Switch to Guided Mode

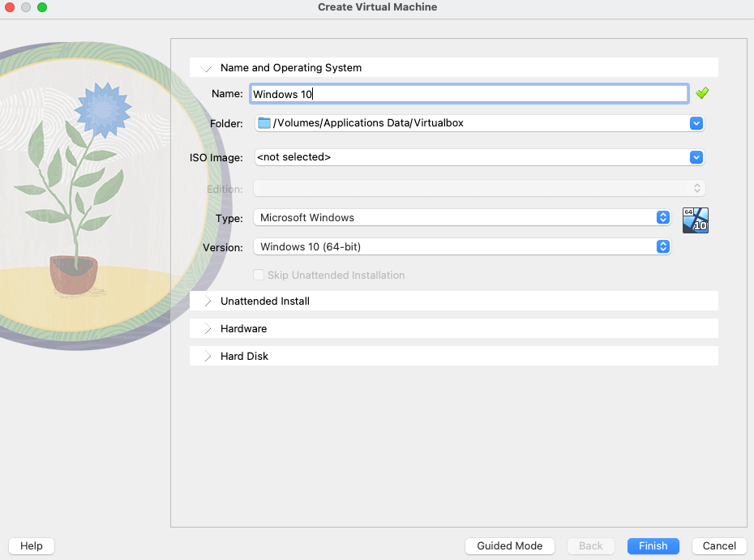pos(509,545)
